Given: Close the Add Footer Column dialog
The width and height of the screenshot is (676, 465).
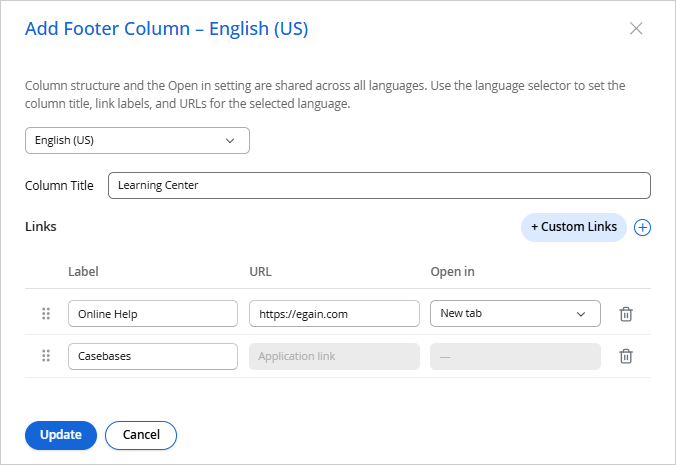Looking at the screenshot, I should point(636,28).
